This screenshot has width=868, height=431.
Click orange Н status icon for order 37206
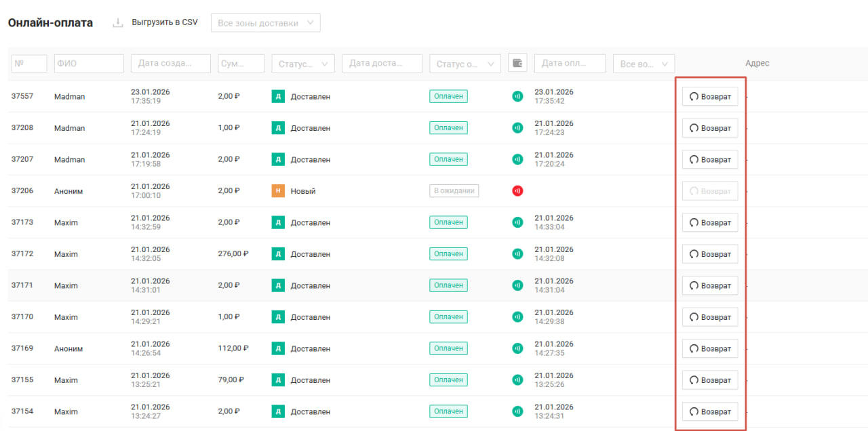click(x=278, y=191)
